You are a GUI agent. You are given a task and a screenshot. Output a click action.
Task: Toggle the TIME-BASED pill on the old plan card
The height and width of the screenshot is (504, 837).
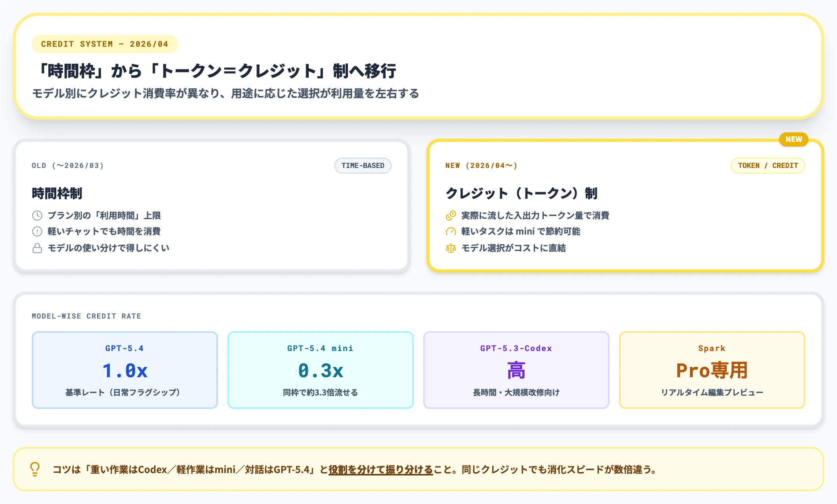[363, 166]
